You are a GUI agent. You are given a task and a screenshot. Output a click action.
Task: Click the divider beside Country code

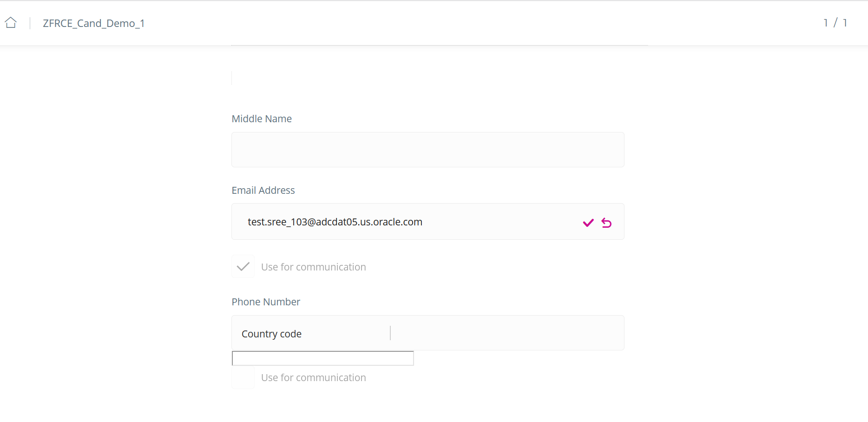point(390,333)
